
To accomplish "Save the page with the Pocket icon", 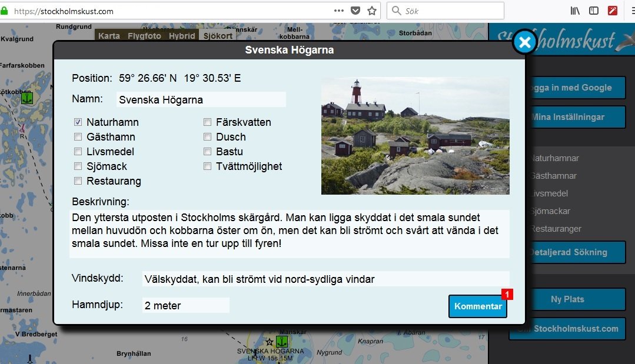I will 354,11.
